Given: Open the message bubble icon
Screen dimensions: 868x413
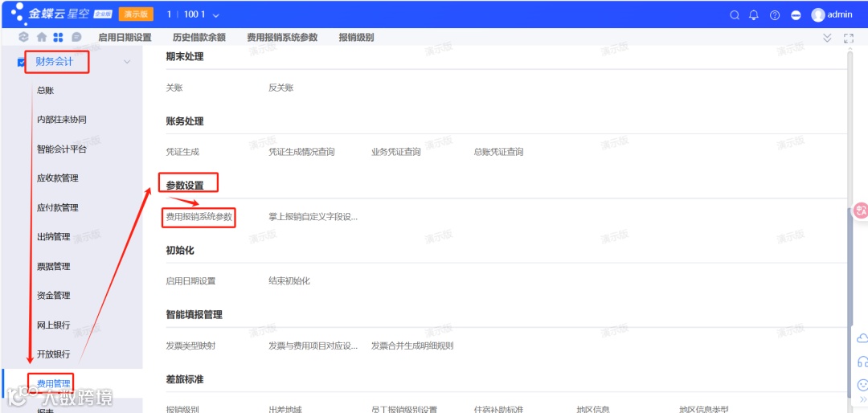Looking at the screenshot, I should 76,37.
